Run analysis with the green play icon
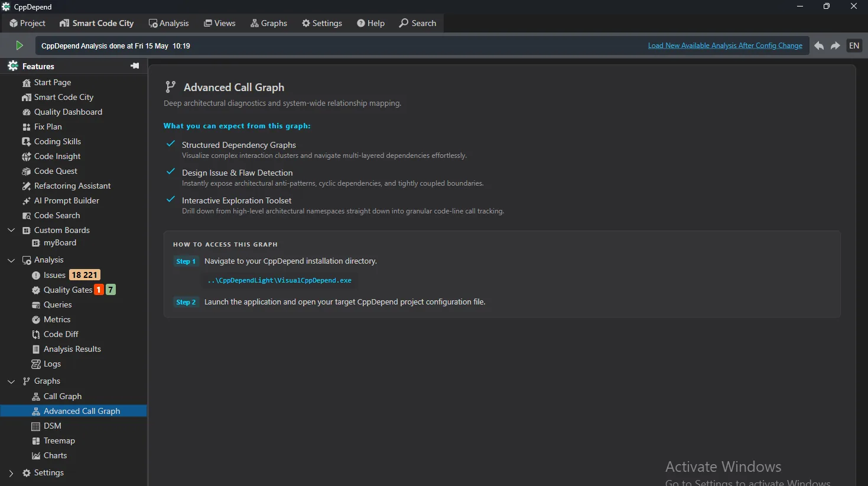 pyautogui.click(x=19, y=46)
